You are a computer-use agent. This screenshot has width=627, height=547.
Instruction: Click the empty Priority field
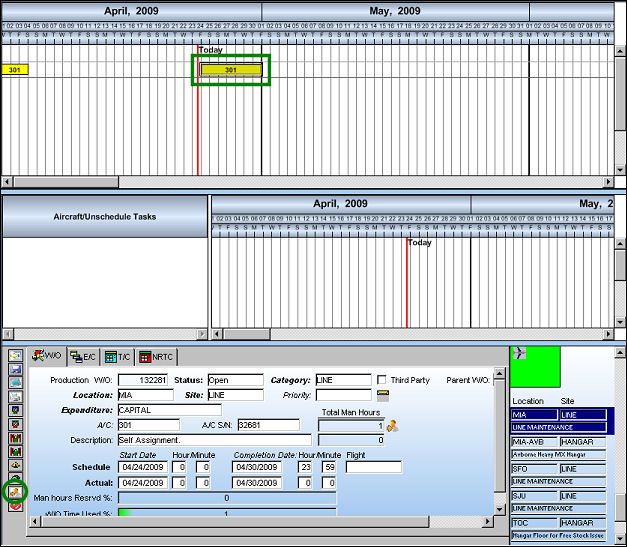[x=343, y=395]
